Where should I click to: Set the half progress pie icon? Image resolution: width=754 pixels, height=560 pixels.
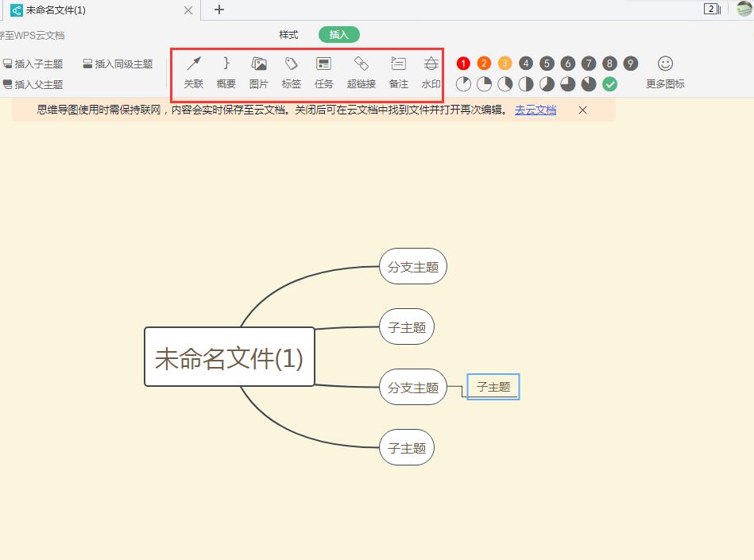[x=526, y=84]
